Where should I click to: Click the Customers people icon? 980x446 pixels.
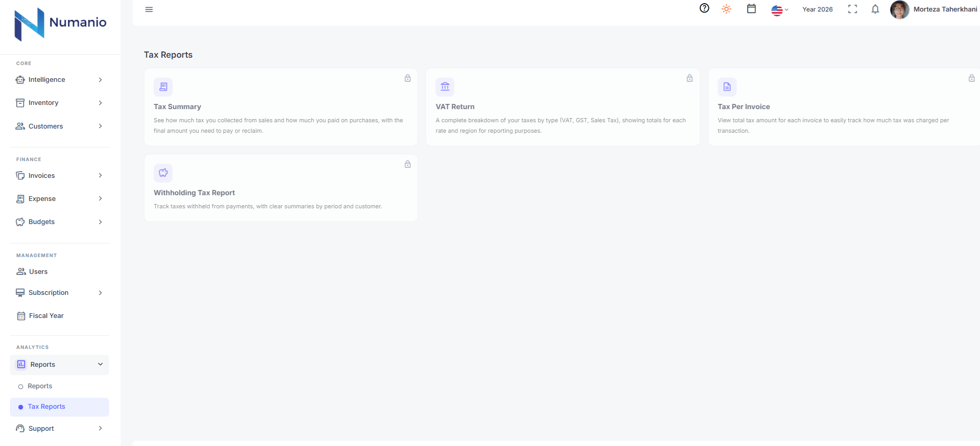(20, 126)
